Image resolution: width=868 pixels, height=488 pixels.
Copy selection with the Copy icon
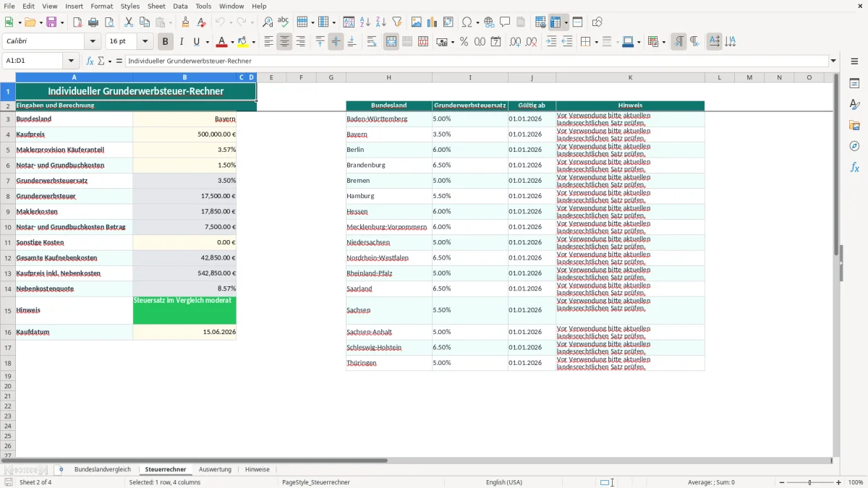(x=145, y=22)
